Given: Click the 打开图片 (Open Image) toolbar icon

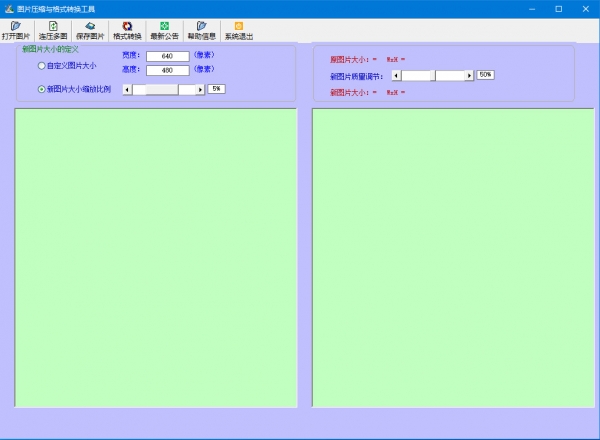Looking at the screenshot, I should [x=16, y=30].
